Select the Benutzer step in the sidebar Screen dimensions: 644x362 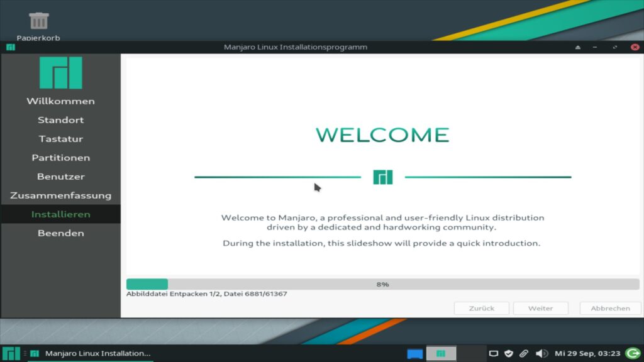click(61, 177)
